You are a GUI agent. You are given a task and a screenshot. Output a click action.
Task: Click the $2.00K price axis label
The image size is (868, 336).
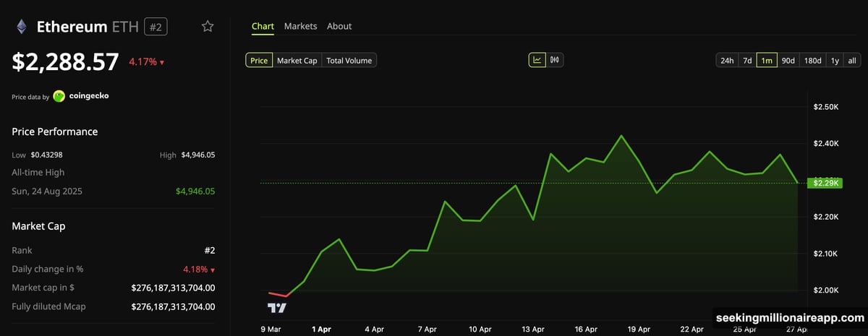826,290
